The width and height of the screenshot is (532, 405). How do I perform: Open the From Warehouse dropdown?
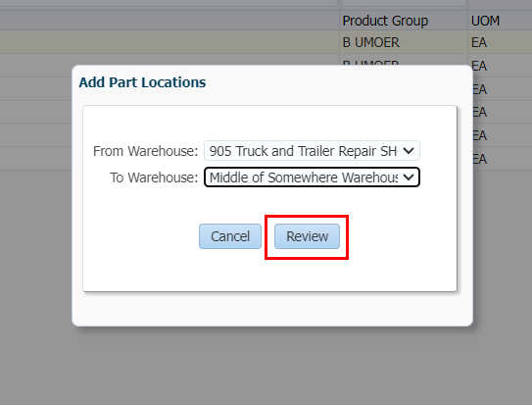click(312, 151)
